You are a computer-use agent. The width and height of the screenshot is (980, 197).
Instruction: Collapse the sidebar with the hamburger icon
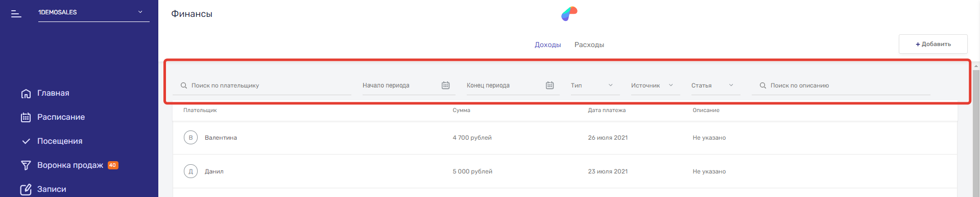[x=16, y=14]
